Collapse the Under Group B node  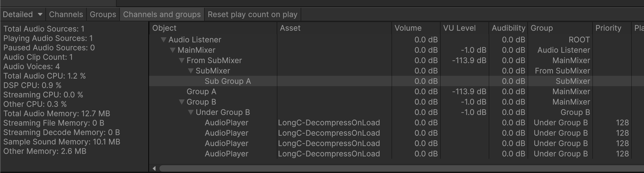pyautogui.click(x=191, y=112)
